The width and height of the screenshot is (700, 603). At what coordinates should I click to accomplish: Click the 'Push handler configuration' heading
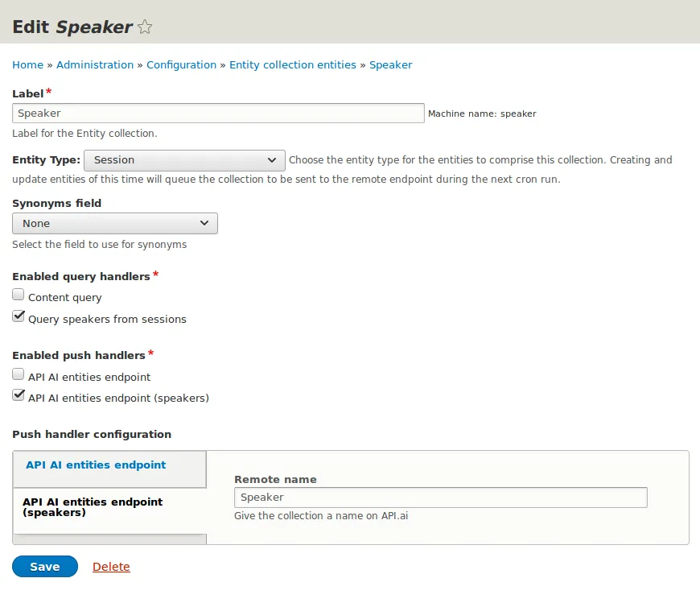point(92,435)
